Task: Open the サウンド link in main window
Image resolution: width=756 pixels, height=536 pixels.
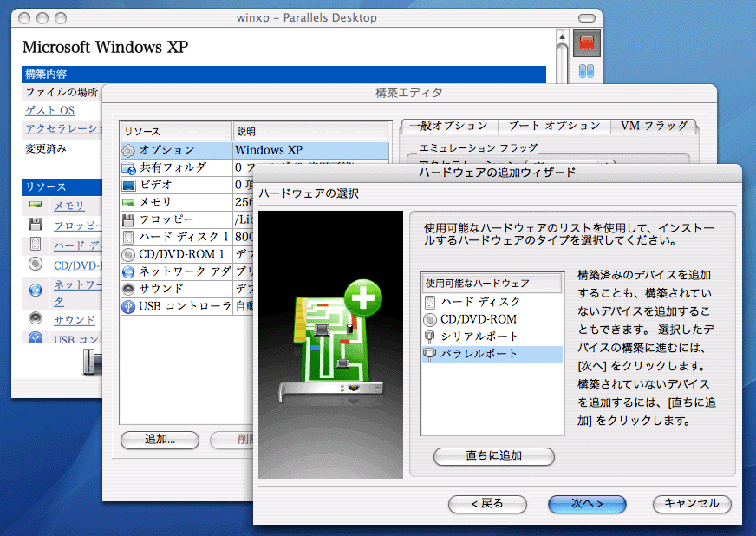Action: point(75,319)
